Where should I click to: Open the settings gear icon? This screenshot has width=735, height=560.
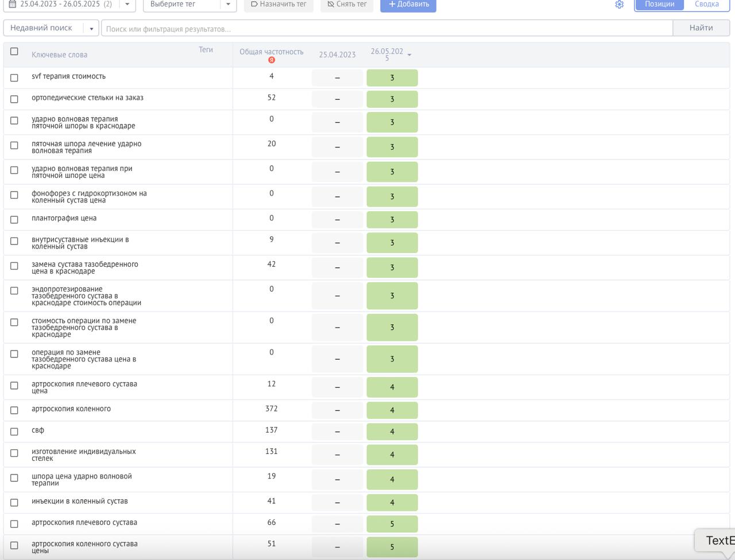[x=619, y=5]
